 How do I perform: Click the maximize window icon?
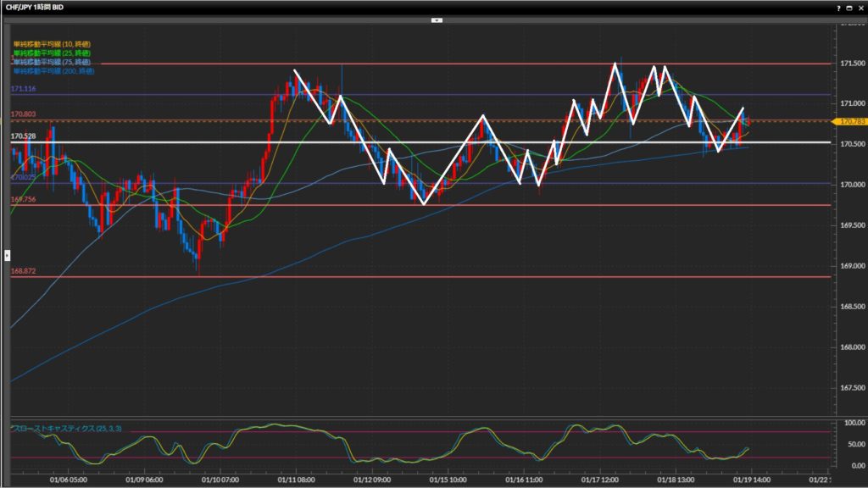[849, 7]
